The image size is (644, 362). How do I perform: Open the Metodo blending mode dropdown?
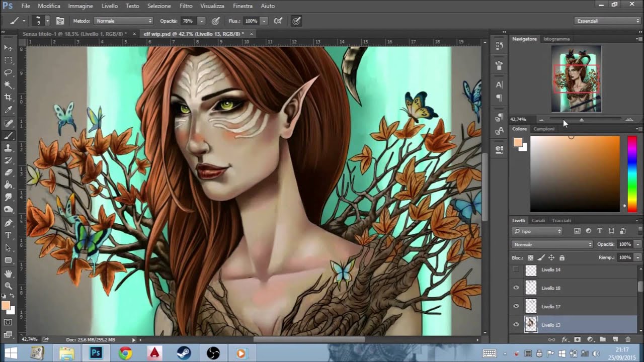[123, 21]
